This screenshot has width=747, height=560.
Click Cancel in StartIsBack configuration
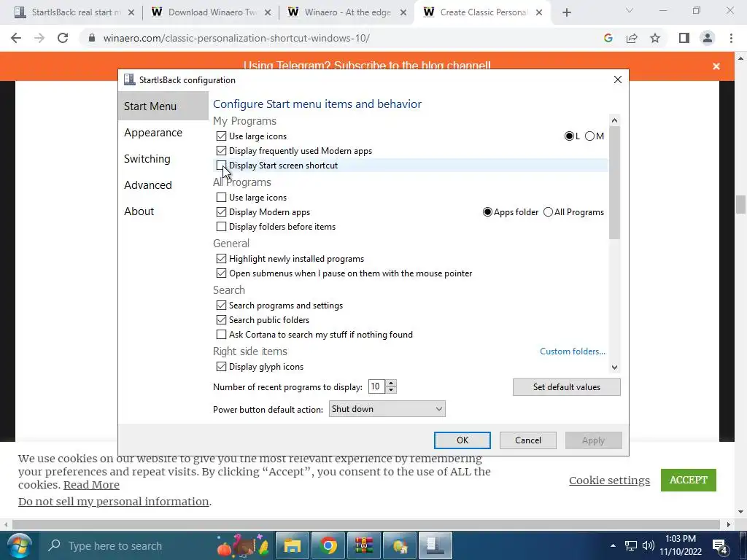click(528, 440)
